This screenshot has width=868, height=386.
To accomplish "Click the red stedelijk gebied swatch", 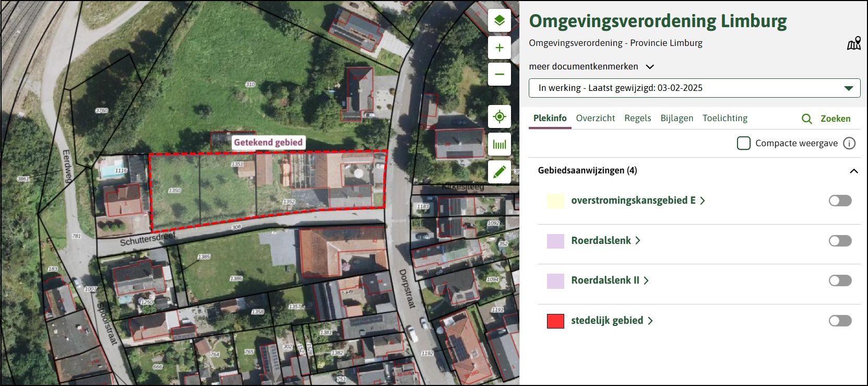I will pos(555,321).
